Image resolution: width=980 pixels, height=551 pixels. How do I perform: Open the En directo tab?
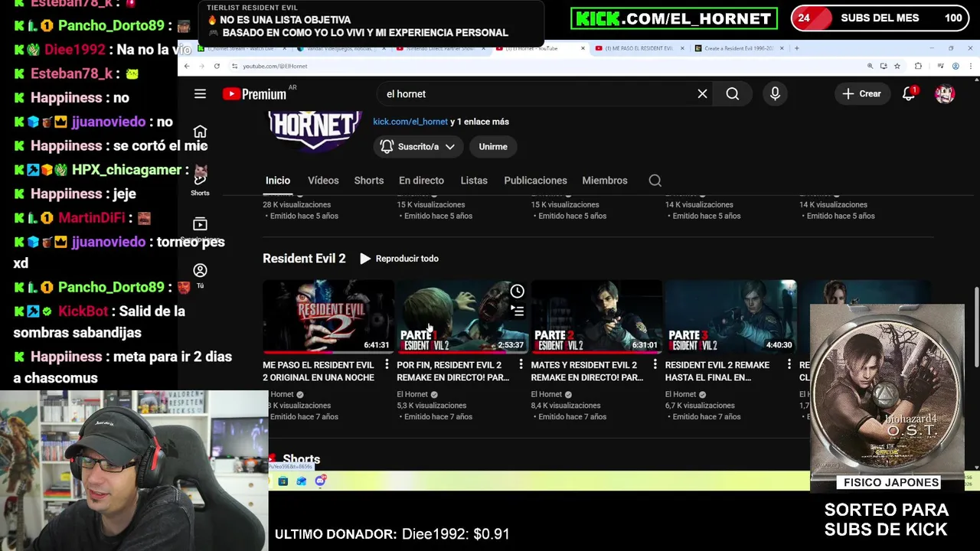[421, 181]
